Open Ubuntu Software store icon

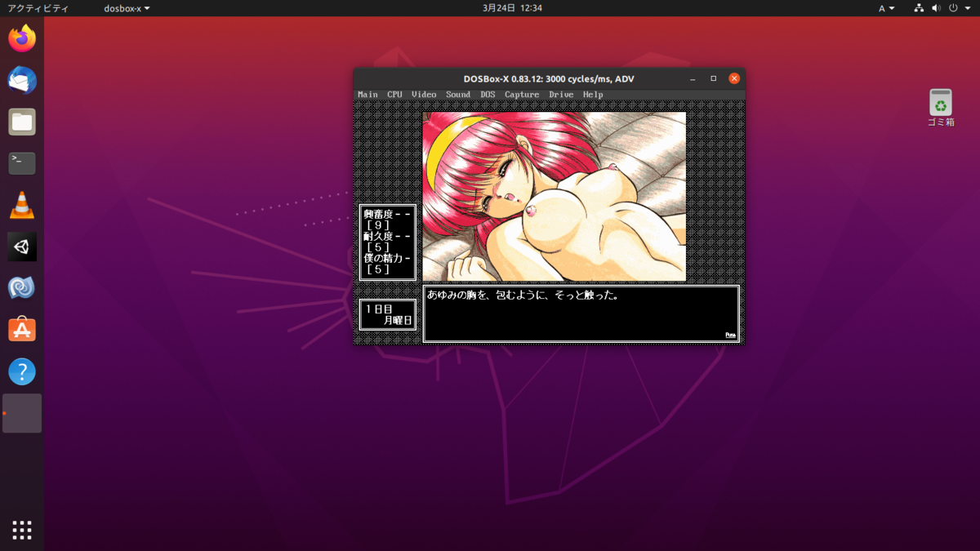(x=22, y=330)
